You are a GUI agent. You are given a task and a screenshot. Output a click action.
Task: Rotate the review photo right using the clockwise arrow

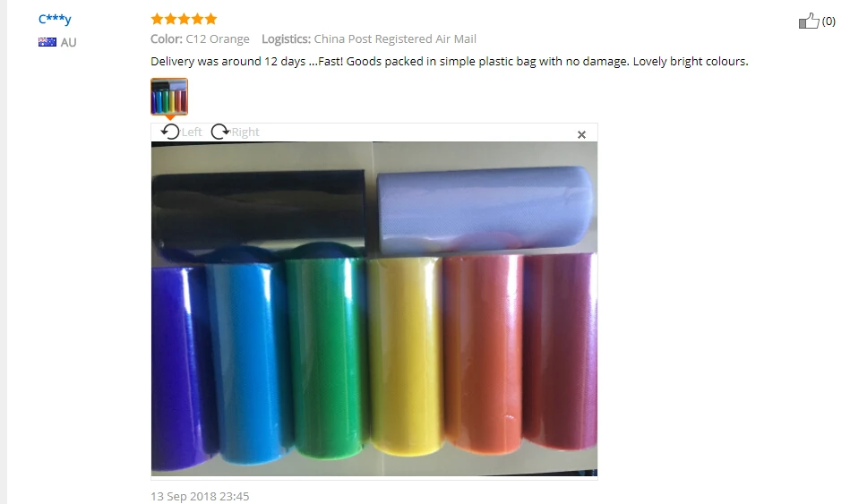point(220,132)
